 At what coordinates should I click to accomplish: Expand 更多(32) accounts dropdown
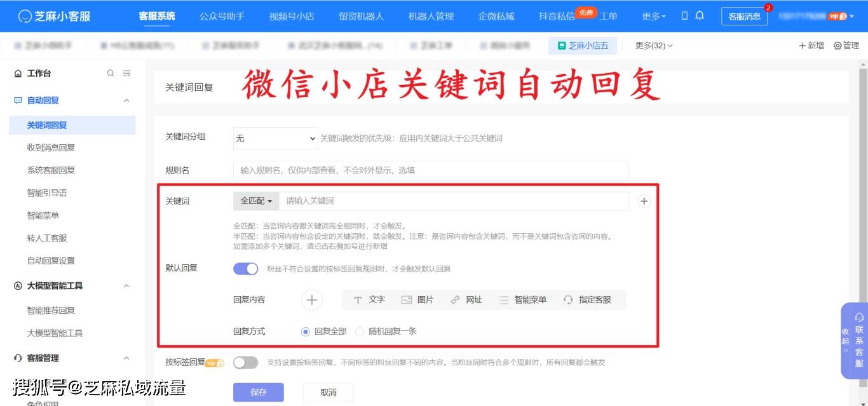click(x=654, y=46)
